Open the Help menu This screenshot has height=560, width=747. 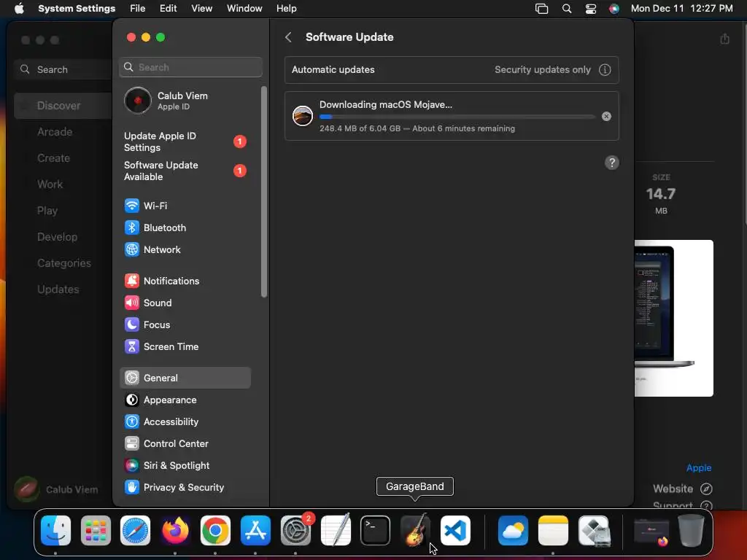click(286, 9)
